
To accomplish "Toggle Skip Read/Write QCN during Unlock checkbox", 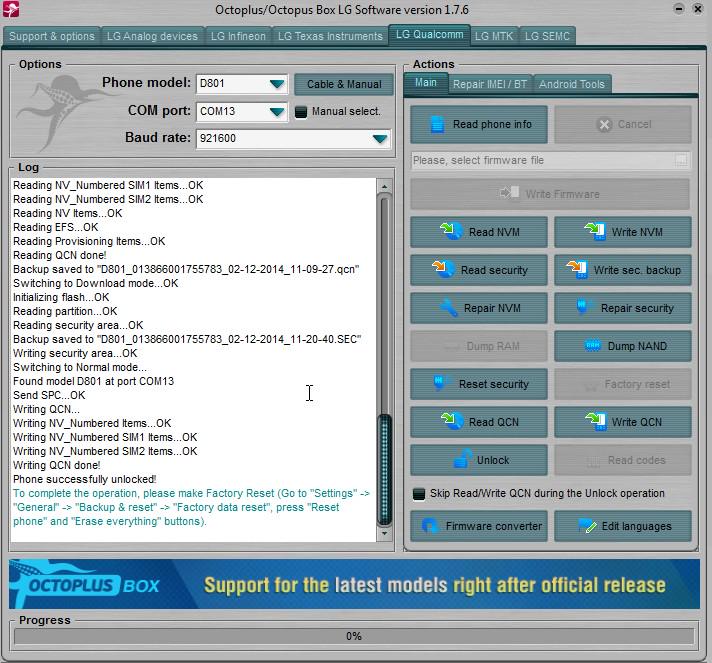I will tap(419, 494).
